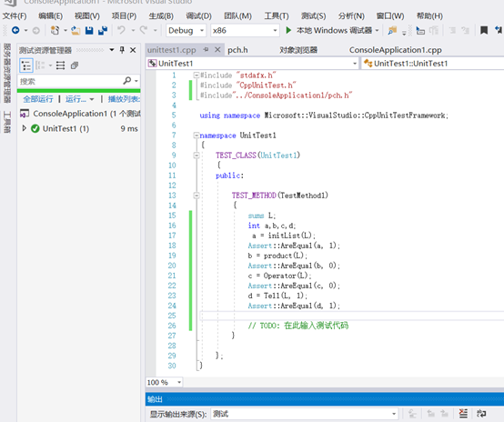Click the search magnifier icon in Test Explorer

(127, 80)
